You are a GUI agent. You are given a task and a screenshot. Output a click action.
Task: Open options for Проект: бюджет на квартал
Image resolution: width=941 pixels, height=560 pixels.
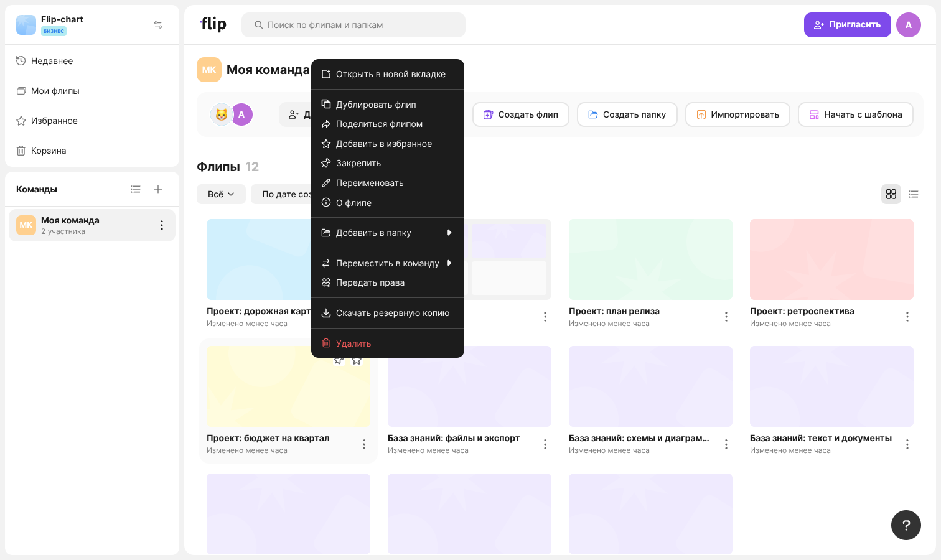coord(364,444)
